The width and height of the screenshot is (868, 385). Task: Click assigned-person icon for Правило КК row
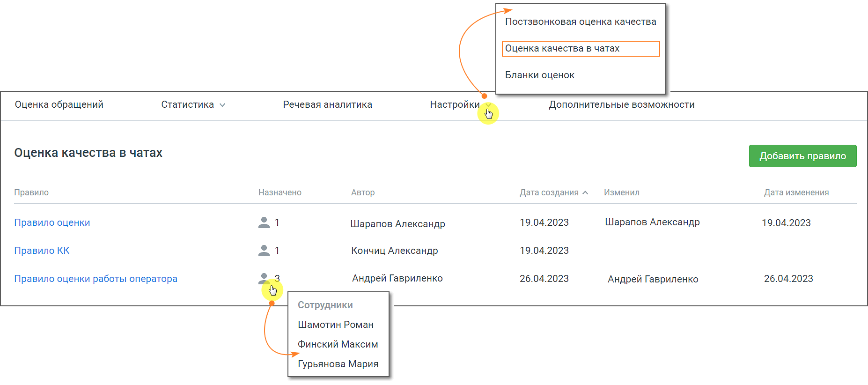pyautogui.click(x=264, y=251)
